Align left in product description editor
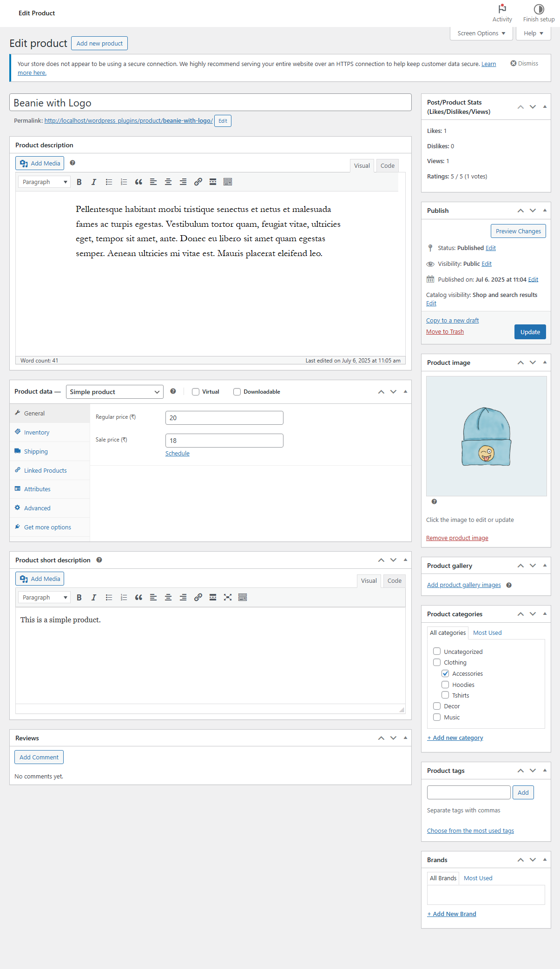The height and width of the screenshot is (969, 560). pyautogui.click(x=153, y=182)
